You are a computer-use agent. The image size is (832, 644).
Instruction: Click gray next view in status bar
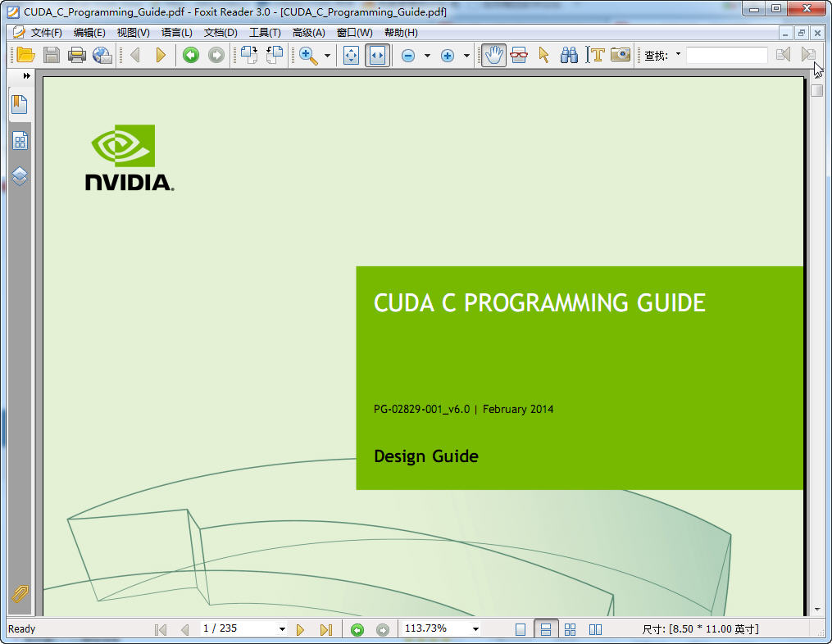383,630
